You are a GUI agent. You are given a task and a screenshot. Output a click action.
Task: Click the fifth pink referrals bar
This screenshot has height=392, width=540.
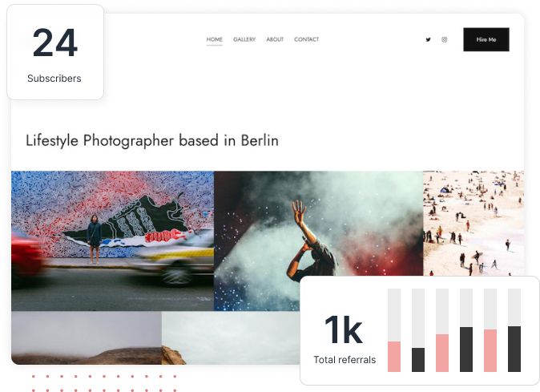[x=490, y=350]
